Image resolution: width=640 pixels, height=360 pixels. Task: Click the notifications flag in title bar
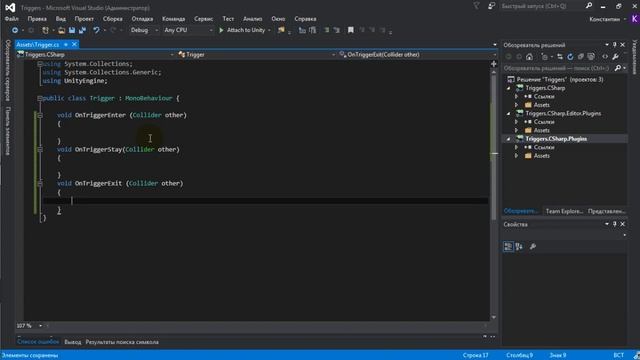[x=476, y=6]
